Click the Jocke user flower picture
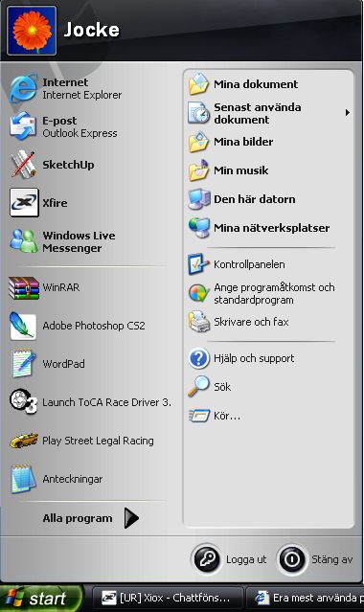The image size is (364, 612). 32,31
